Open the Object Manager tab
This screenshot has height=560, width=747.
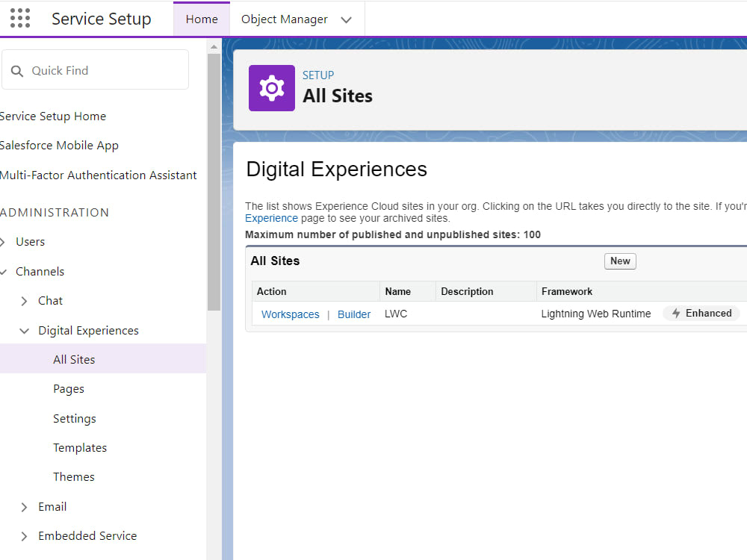coord(284,19)
